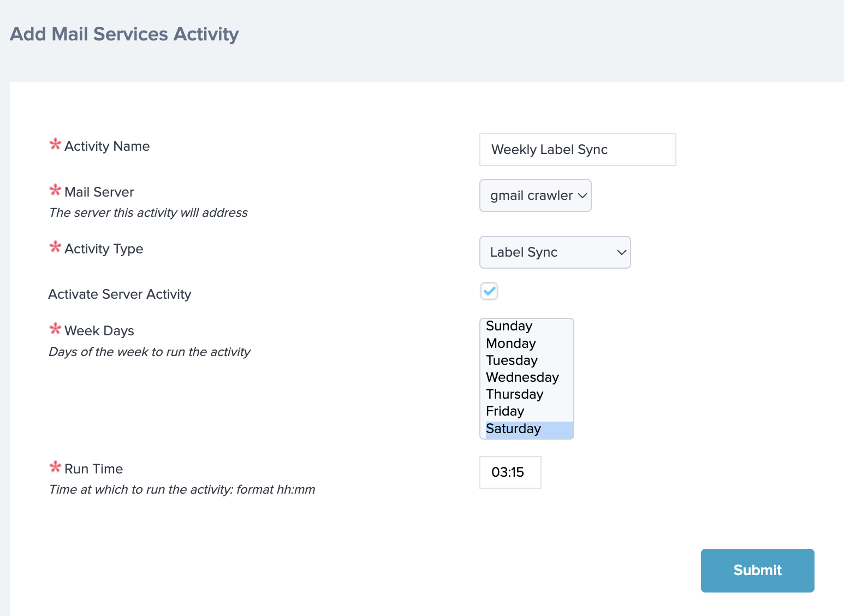Click the Activate Server Activity label
The width and height of the screenshot is (844, 616).
coord(120,294)
